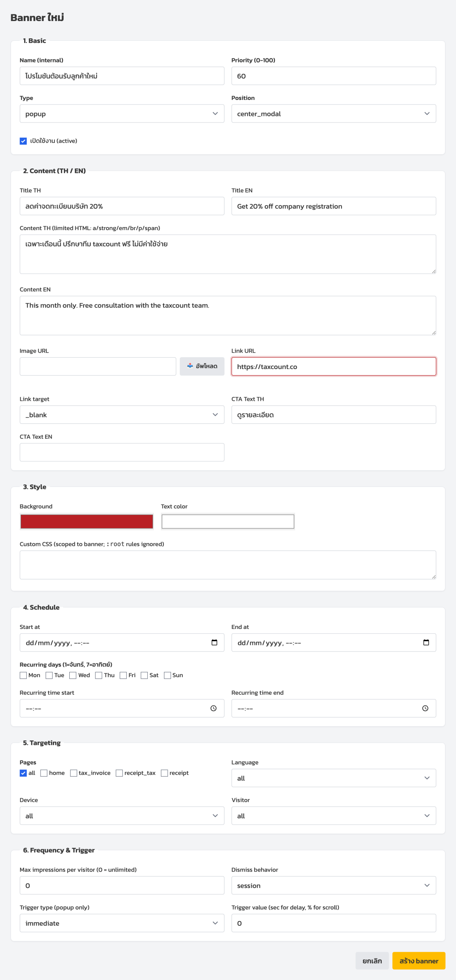456x980 pixels.
Task: Focus the Recurring time end field
Action: 334,708
